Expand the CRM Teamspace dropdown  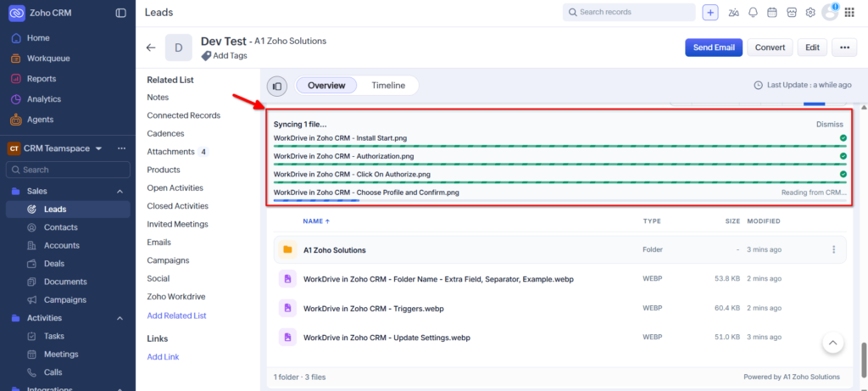click(x=99, y=148)
